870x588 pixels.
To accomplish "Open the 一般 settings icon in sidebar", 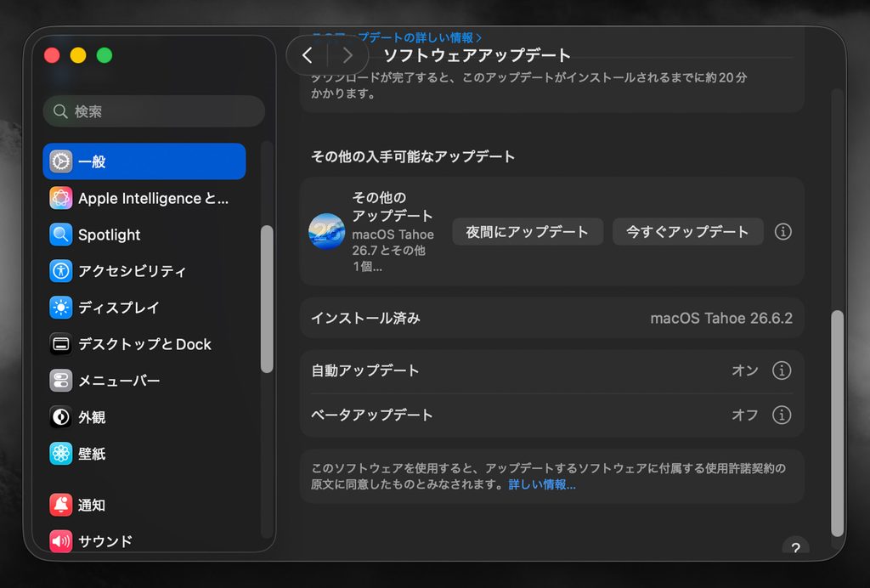I will pos(61,161).
